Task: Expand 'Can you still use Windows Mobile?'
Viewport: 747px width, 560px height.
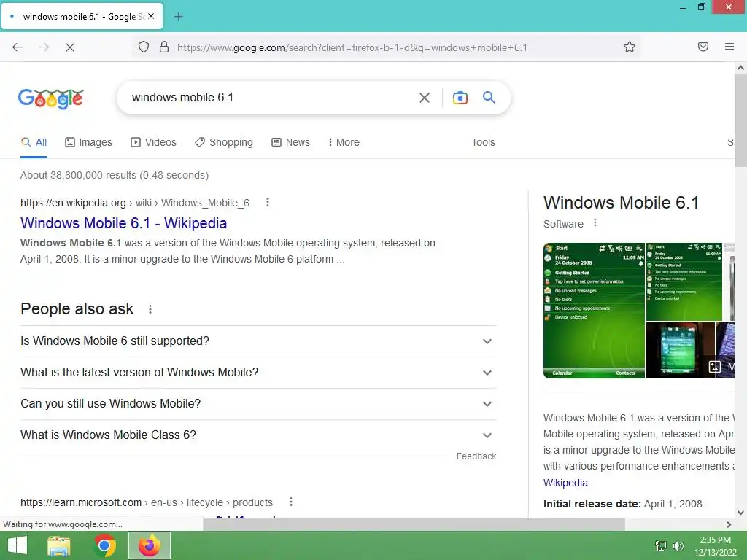Action: click(x=258, y=404)
